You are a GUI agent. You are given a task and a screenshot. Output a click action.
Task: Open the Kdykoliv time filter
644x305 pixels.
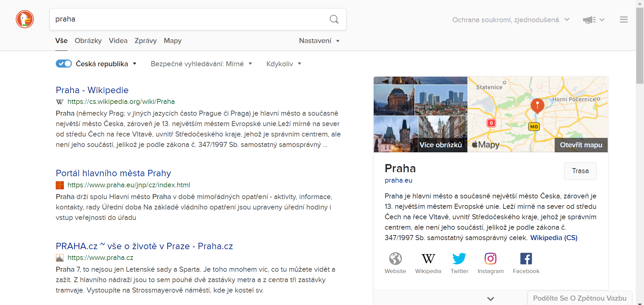click(283, 64)
